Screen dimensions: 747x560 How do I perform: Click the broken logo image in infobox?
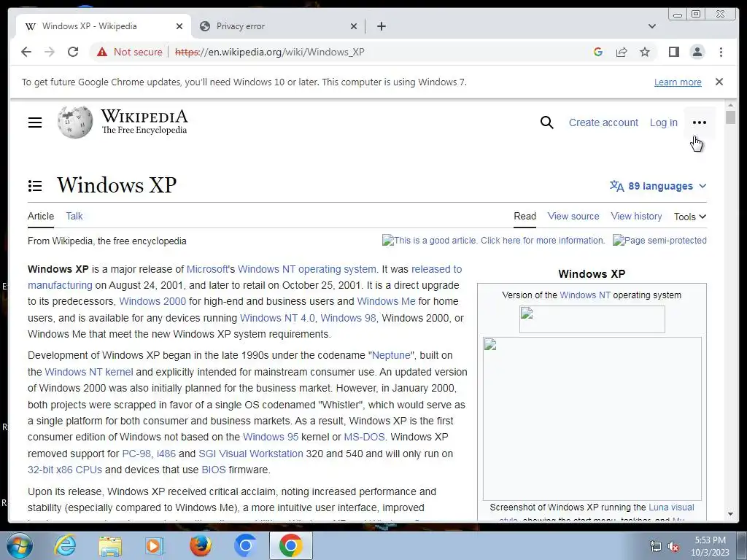pyautogui.click(x=592, y=319)
